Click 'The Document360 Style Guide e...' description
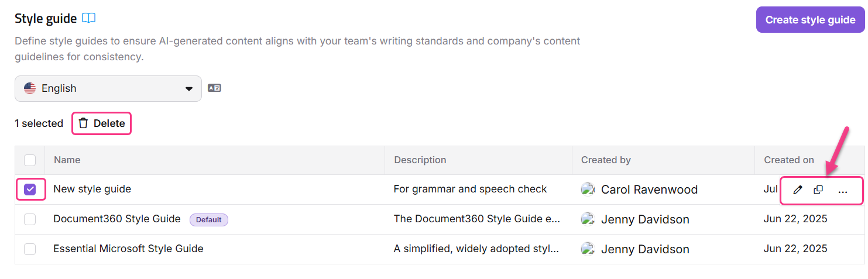This screenshot has width=868, height=279. click(x=476, y=219)
